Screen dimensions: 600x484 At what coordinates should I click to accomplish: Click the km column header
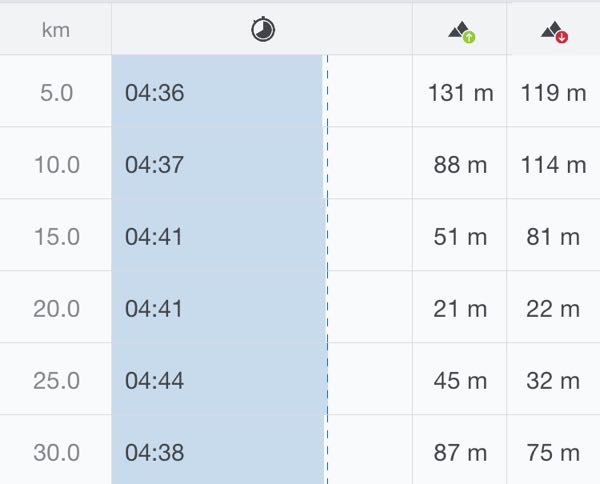click(56, 30)
